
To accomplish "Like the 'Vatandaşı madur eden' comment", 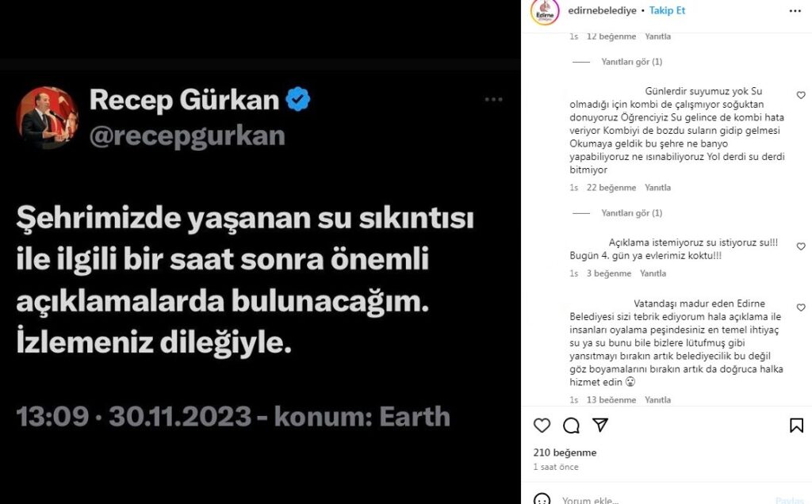I will [x=801, y=307].
